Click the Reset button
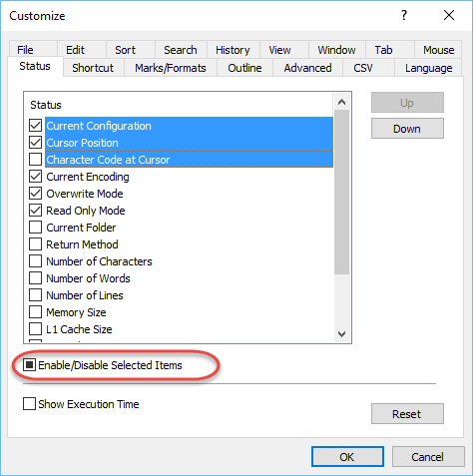473x476 pixels. (407, 414)
